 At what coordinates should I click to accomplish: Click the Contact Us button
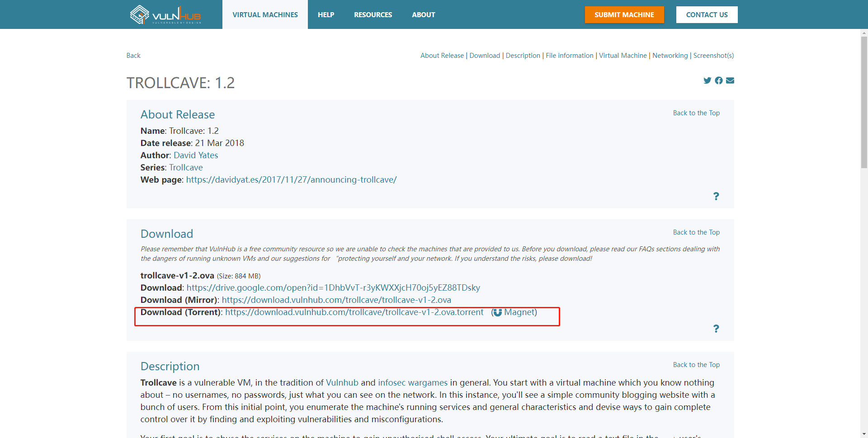(707, 14)
